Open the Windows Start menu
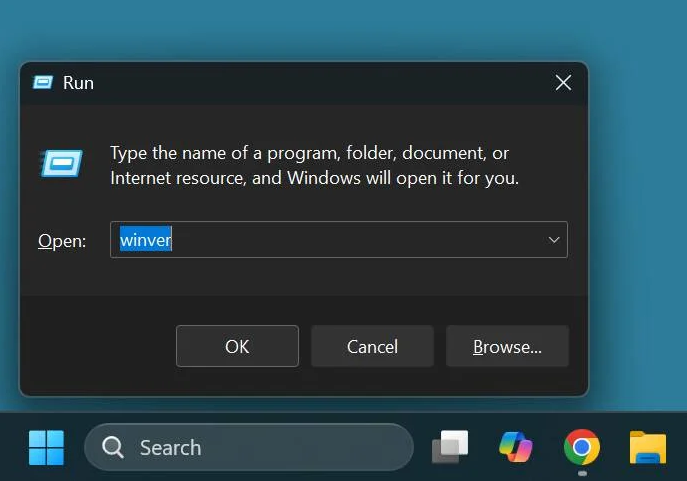 [x=46, y=447]
